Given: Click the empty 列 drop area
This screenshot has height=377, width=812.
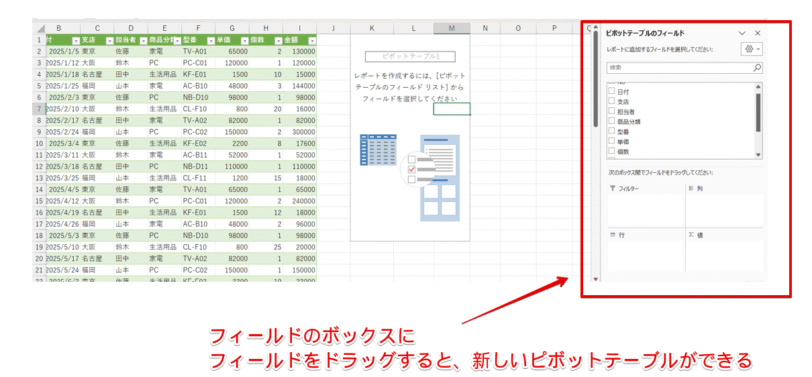Looking at the screenshot, I should tap(724, 210).
